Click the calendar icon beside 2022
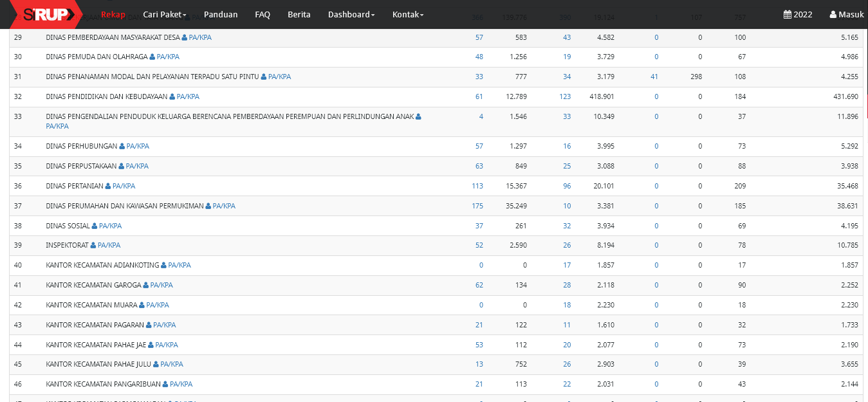The width and height of the screenshot is (868, 402). click(x=788, y=15)
